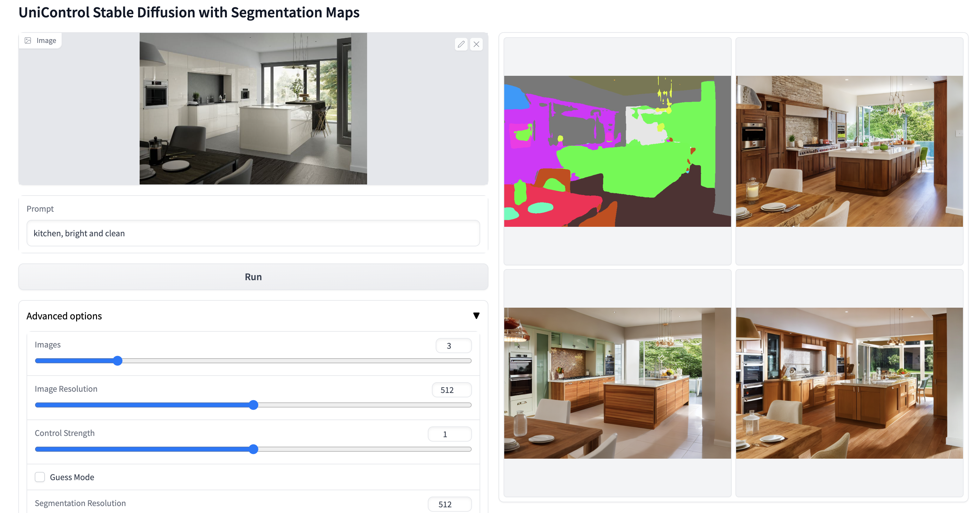Click the Advanced options header text

pyautogui.click(x=64, y=316)
